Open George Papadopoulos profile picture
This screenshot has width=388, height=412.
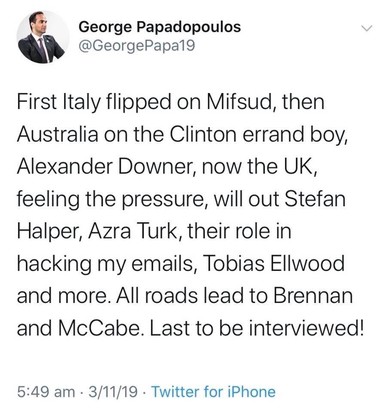click(43, 37)
